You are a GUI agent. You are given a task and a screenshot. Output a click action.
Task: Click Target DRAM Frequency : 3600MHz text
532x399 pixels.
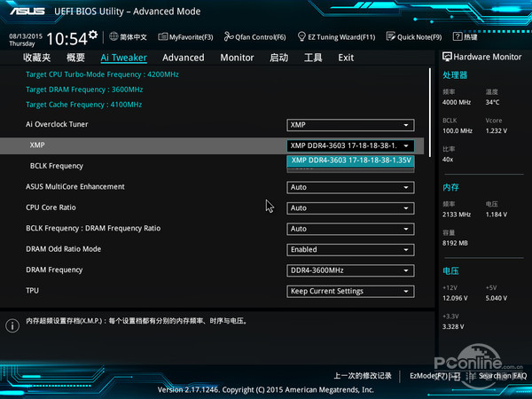(84, 90)
